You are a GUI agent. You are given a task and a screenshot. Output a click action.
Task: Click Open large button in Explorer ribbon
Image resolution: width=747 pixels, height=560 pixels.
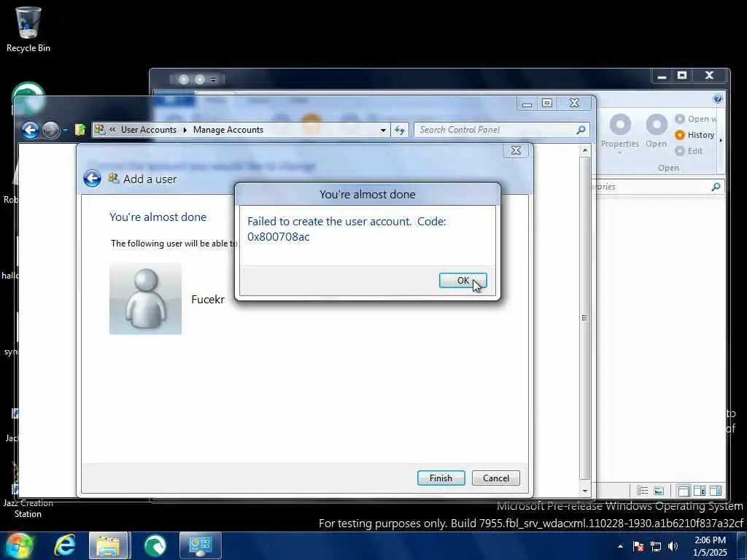(x=657, y=131)
